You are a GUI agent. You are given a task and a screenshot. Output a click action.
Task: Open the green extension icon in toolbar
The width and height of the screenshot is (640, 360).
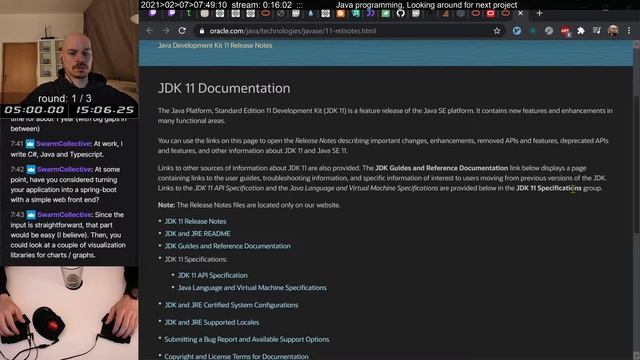pyautogui.click(x=533, y=31)
